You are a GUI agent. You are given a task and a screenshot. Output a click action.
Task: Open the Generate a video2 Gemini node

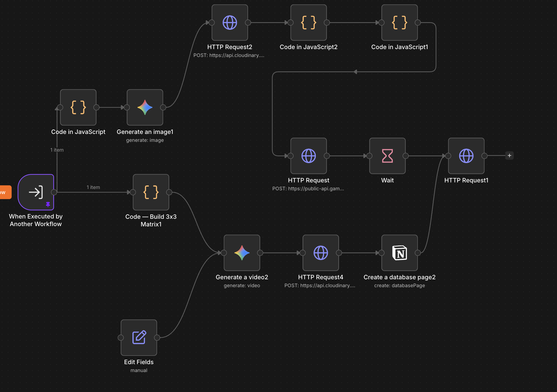coord(242,253)
